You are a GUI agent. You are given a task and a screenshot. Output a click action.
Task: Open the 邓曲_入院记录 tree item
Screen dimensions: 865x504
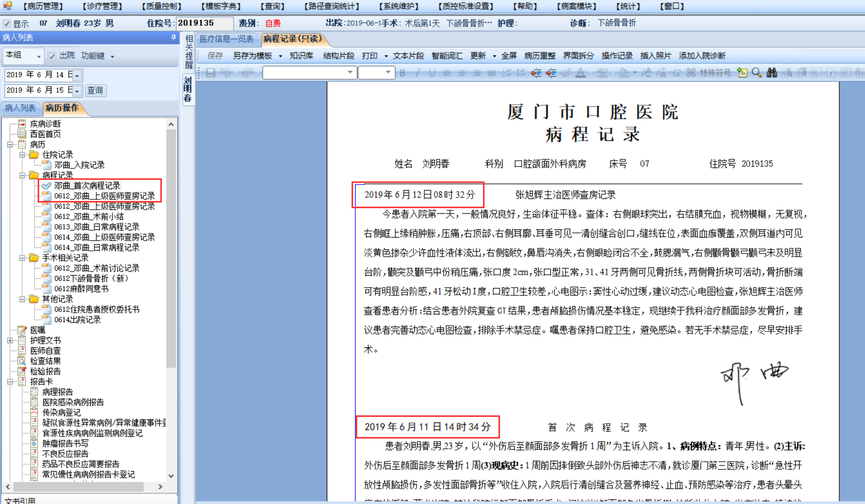[79, 165]
